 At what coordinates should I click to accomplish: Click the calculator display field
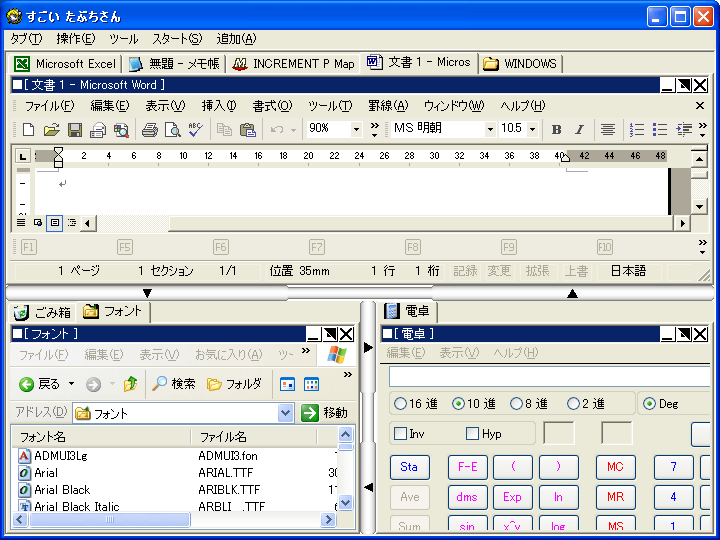(549, 377)
